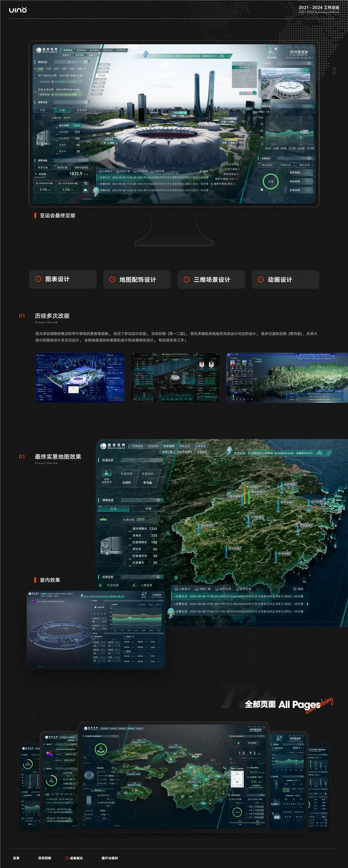Expand the 任务统计 panel
The image size is (348, 868).
click(309, 158)
